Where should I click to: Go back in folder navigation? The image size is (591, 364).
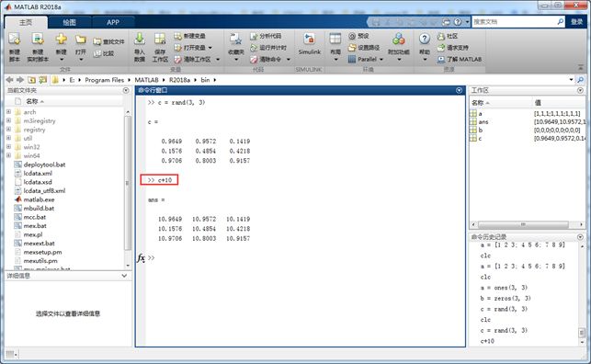coord(9,80)
